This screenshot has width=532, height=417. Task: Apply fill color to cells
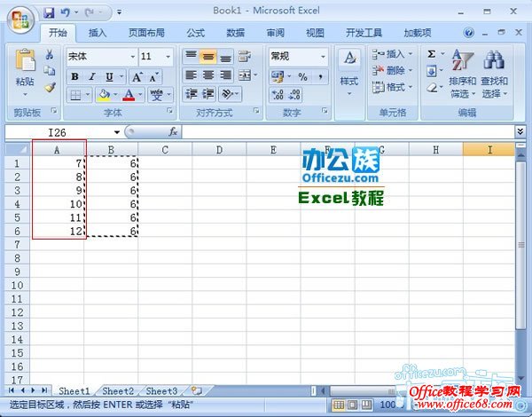pos(104,95)
